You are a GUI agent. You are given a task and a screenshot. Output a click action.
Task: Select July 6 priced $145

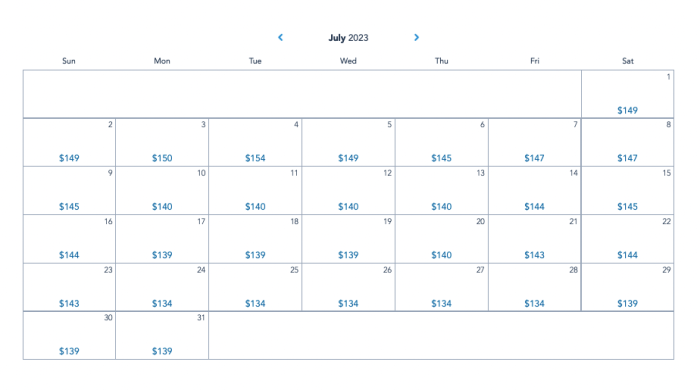442,142
